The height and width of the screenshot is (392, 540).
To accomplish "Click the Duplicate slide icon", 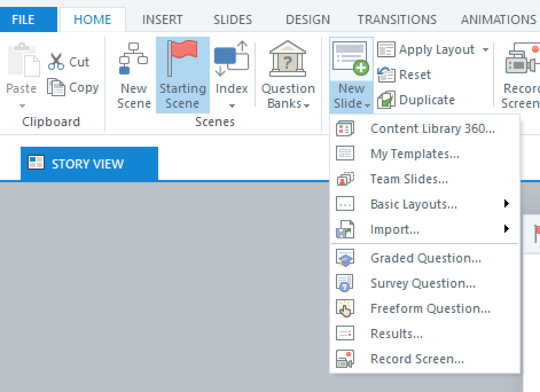I will pos(386,100).
